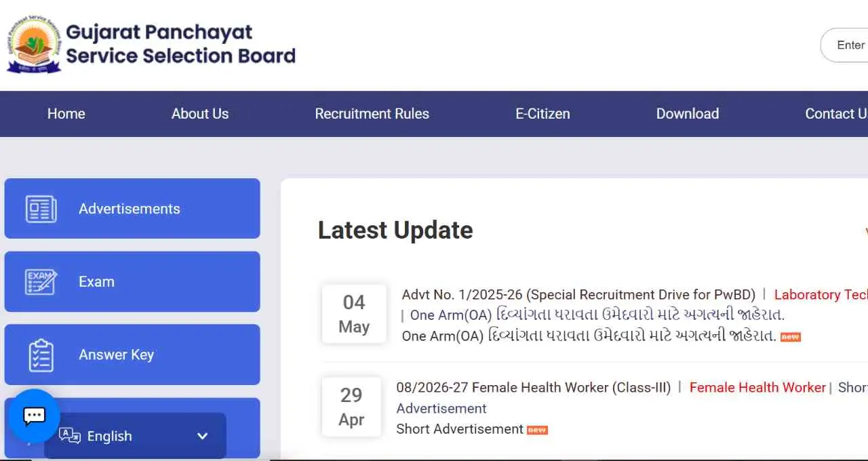868x461 pixels.
Task: Click the 29 Apr date box
Action: coord(351,407)
